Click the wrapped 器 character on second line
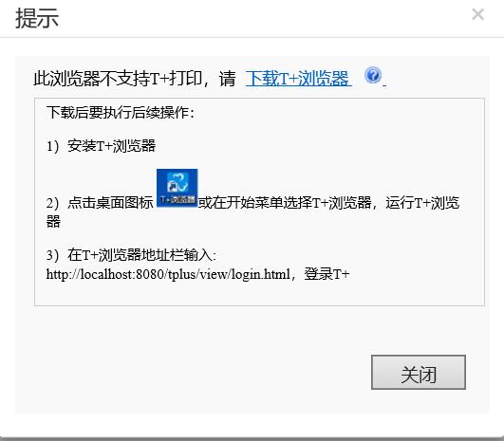Image resolution: width=504 pixels, height=441 pixels. click(x=53, y=222)
